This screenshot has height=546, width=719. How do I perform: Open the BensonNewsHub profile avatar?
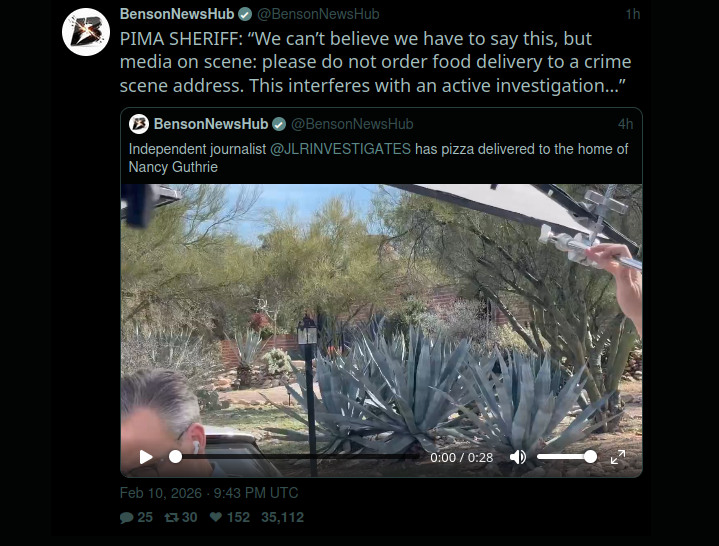coord(86,32)
